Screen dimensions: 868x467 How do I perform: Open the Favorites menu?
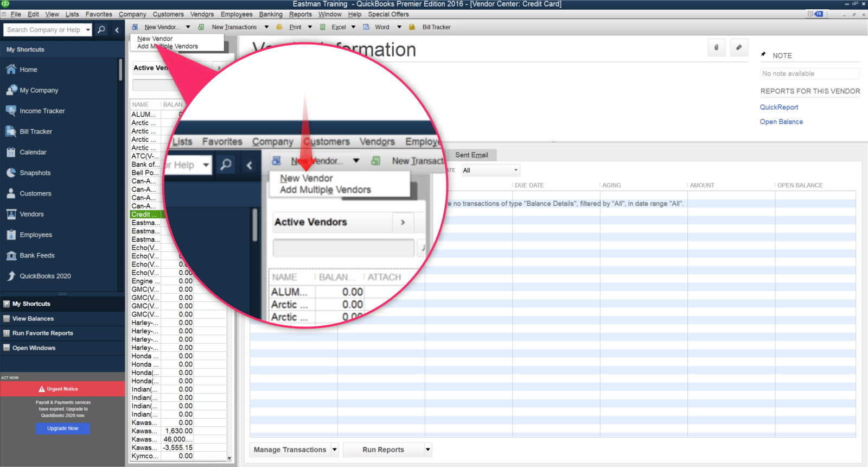pos(99,14)
